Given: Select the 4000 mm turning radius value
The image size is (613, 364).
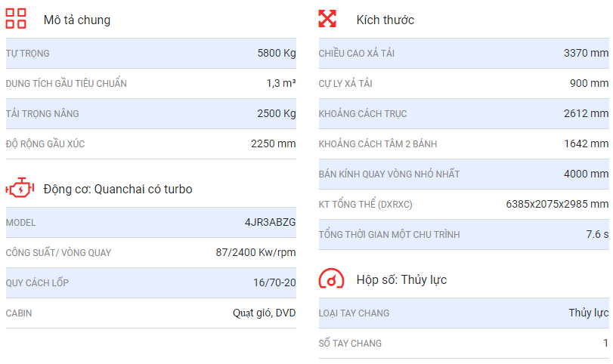Looking at the screenshot, I should 586,174.
